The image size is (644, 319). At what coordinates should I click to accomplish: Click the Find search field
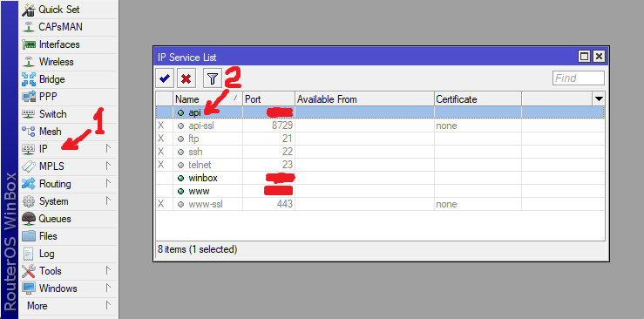click(579, 78)
